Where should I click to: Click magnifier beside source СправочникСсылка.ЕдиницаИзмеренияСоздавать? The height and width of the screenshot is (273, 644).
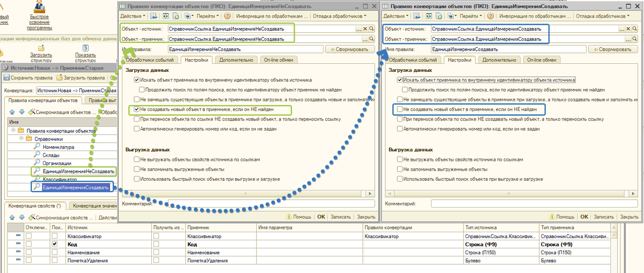coord(634,28)
